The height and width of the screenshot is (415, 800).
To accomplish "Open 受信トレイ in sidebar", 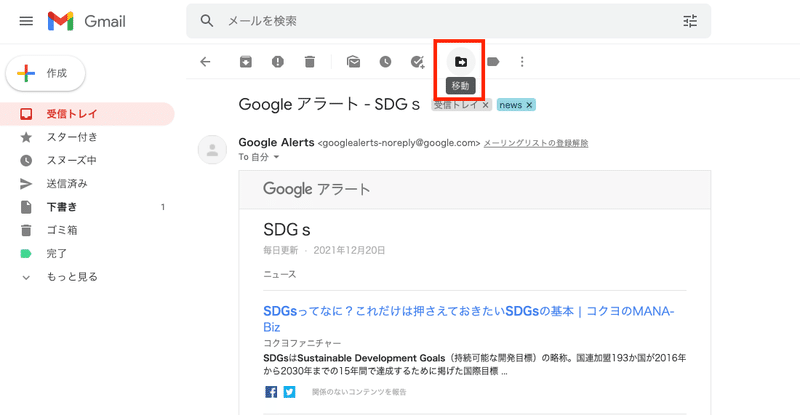I will pyautogui.click(x=87, y=114).
